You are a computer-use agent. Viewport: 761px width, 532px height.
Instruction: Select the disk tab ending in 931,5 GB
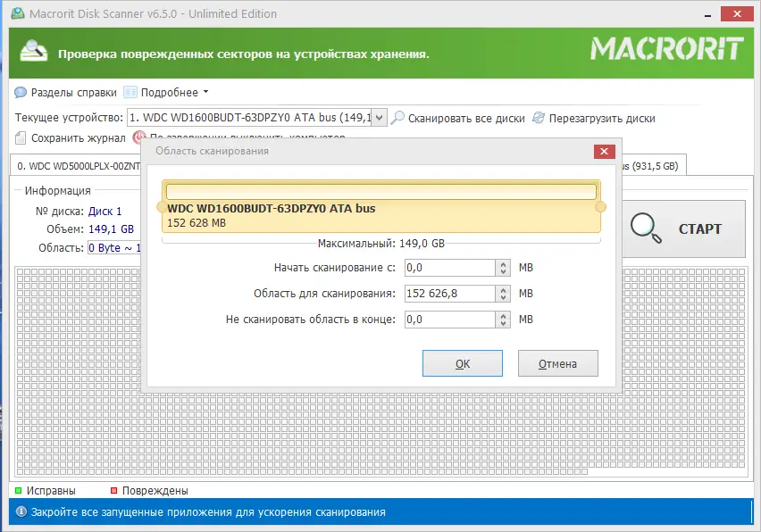[x=653, y=166]
